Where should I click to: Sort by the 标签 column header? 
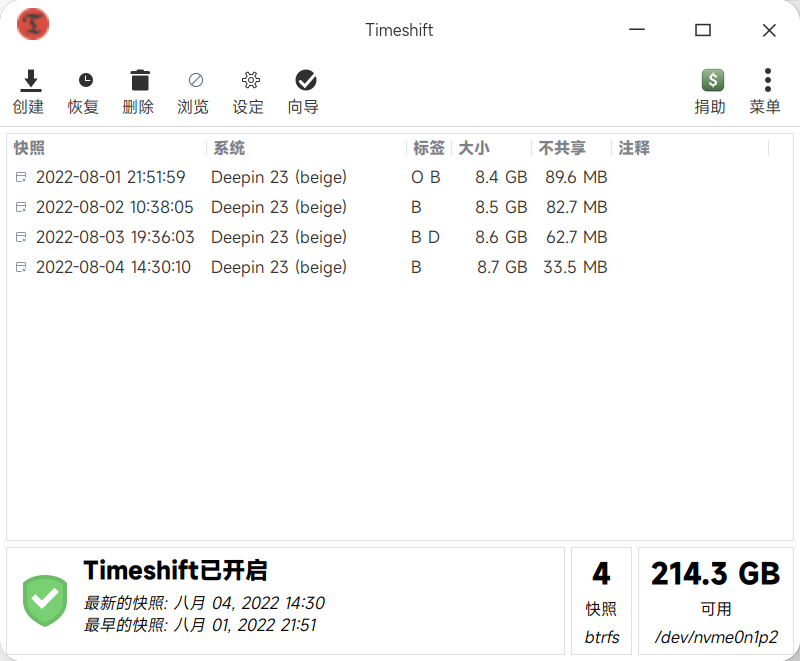(429, 148)
